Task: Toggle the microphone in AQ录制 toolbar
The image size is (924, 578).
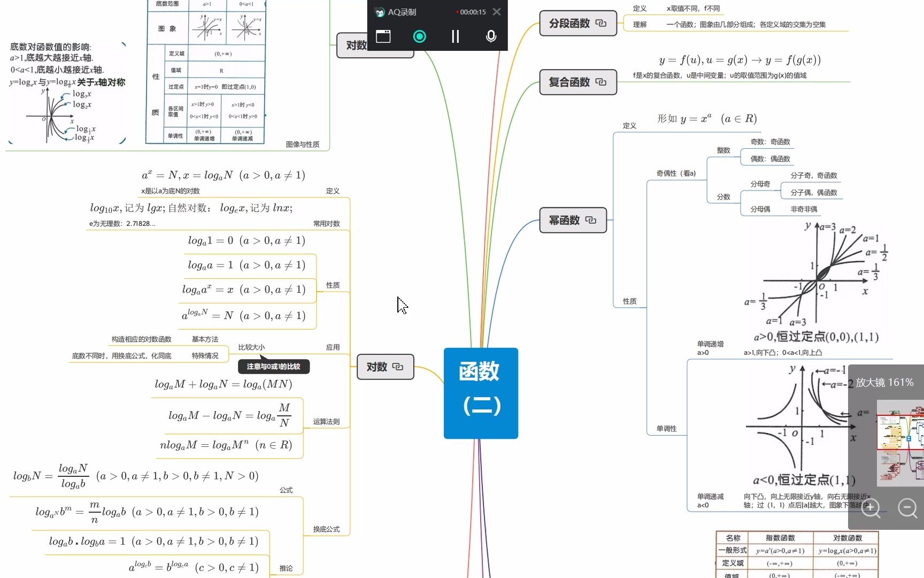Action: click(491, 36)
